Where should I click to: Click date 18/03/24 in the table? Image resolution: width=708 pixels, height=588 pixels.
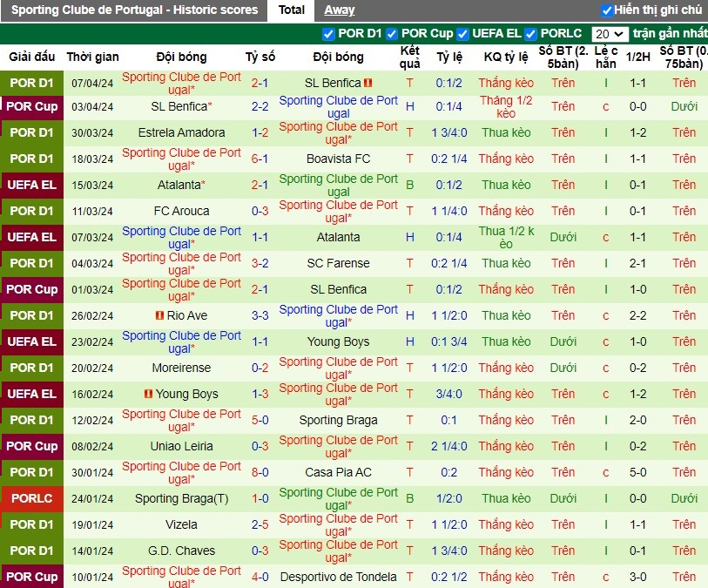(92, 159)
